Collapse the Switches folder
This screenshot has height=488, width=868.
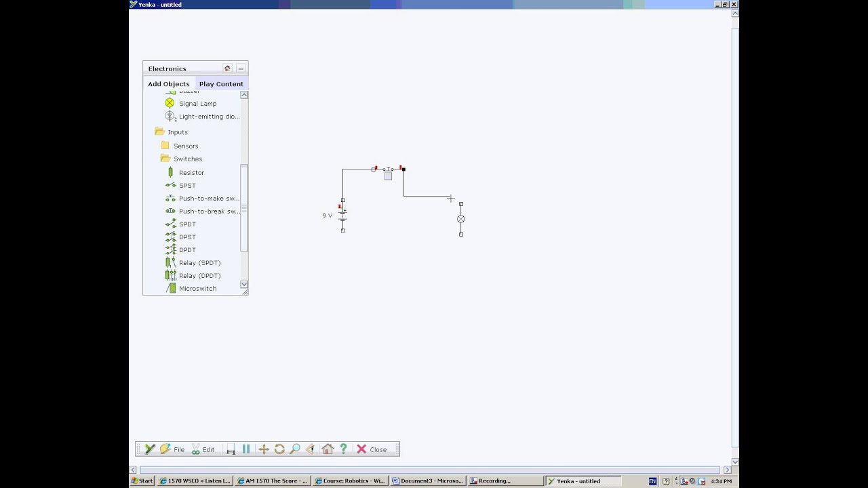click(181, 159)
